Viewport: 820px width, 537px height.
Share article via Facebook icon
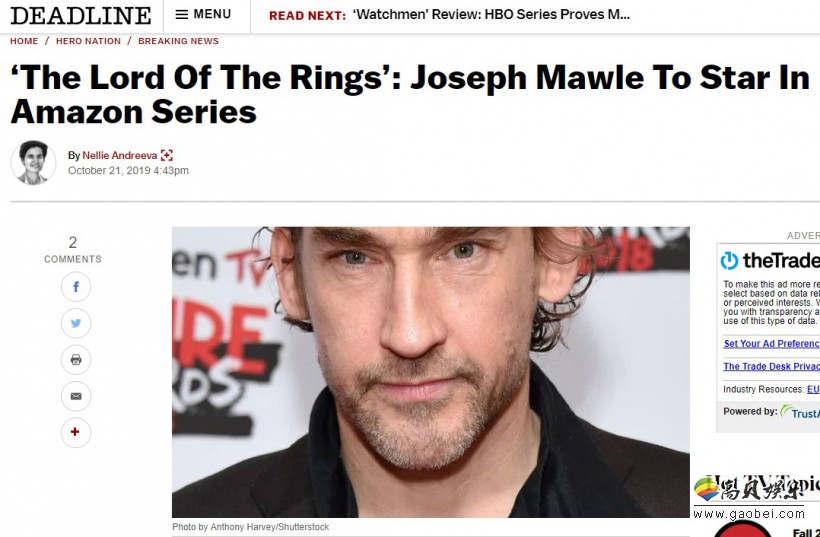pyautogui.click(x=76, y=287)
